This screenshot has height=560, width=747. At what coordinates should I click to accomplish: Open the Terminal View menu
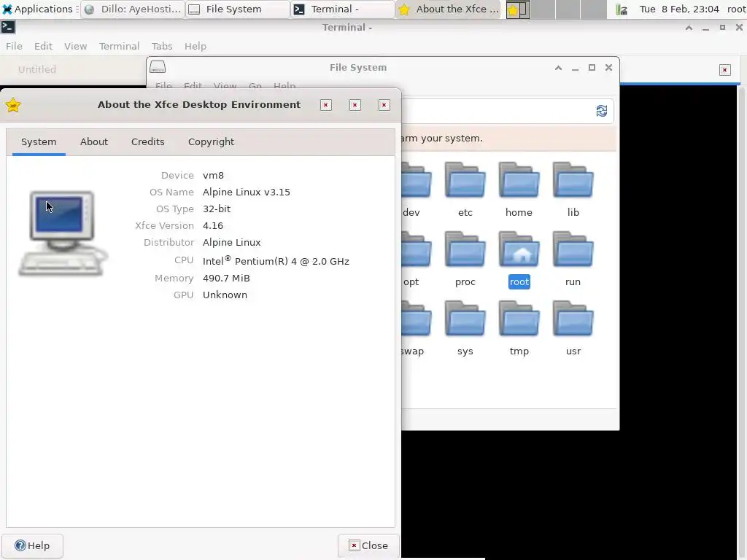(75, 46)
